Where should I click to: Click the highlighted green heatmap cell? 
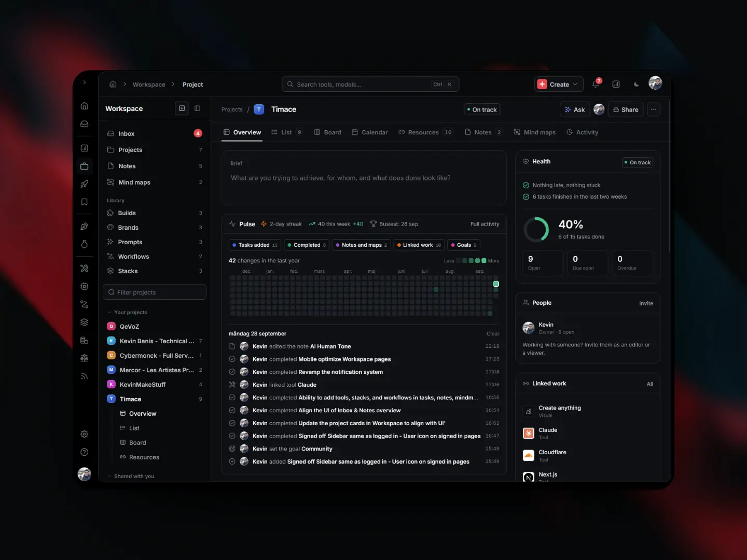496,284
